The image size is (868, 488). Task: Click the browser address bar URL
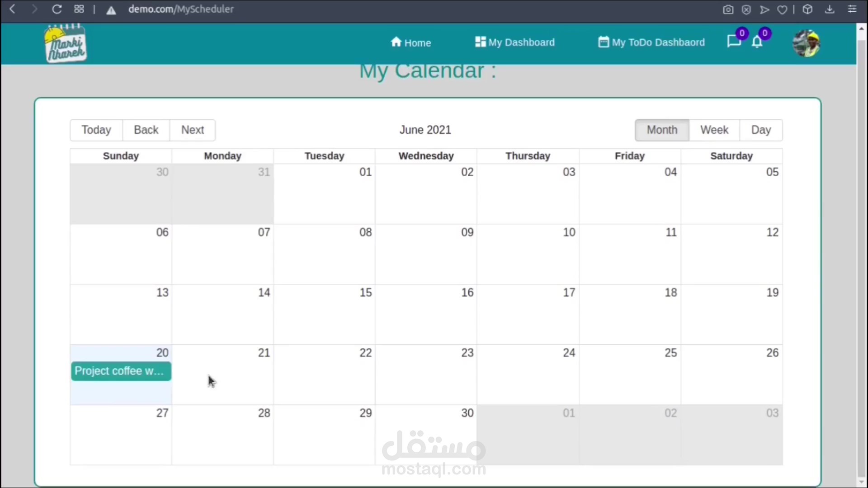(x=181, y=9)
